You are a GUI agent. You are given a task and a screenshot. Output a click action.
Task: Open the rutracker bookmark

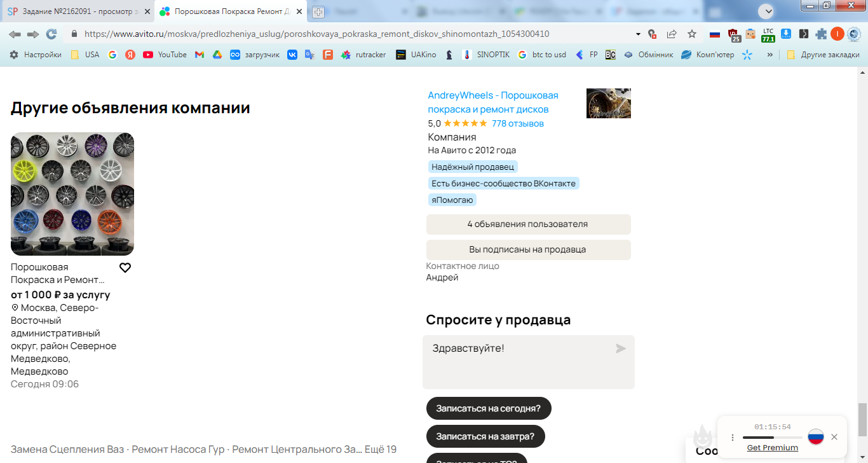pyautogui.click(x=363, y=55)
